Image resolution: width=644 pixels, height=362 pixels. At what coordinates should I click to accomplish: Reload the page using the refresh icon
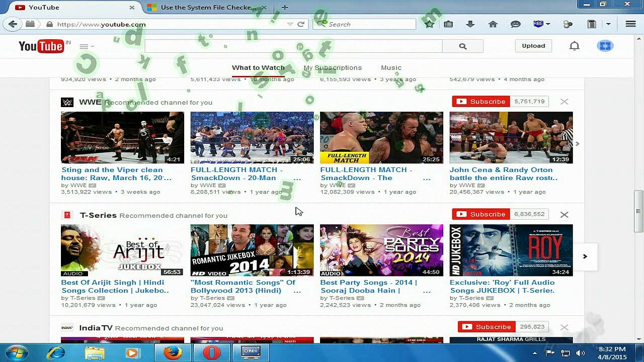pyautogui.click(x=301, y=24)
